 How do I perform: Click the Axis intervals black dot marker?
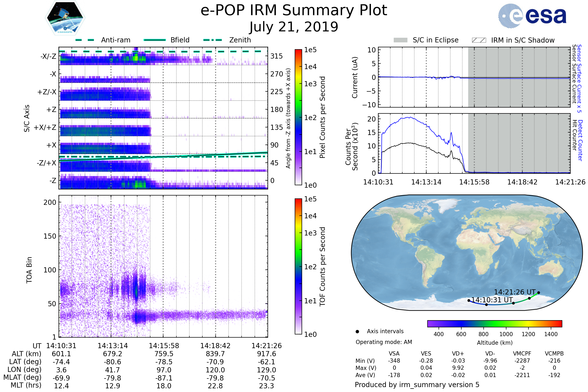357,331
